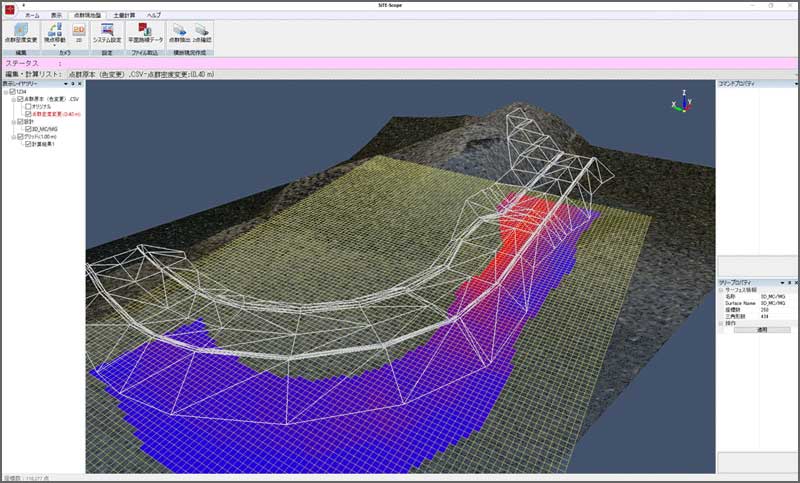Open the ヘルプ tab
Viewport: 800px width, 483px height.
click(x=153, y=16)
